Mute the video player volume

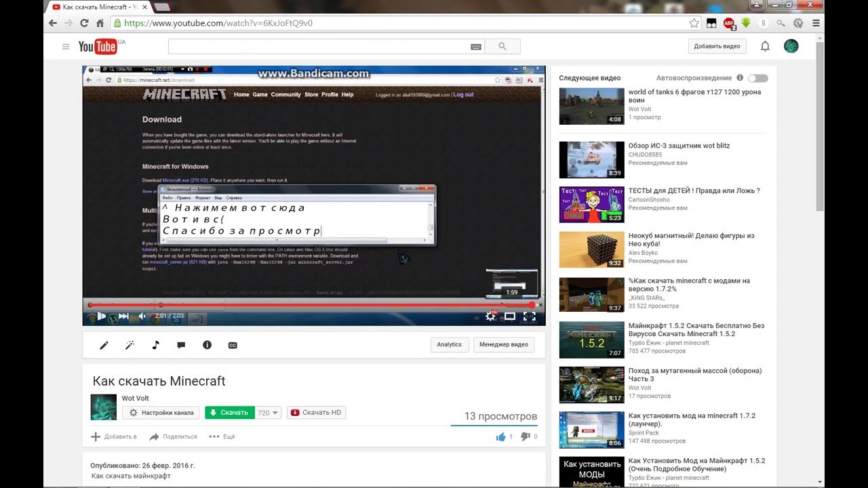tap(142, 316)
